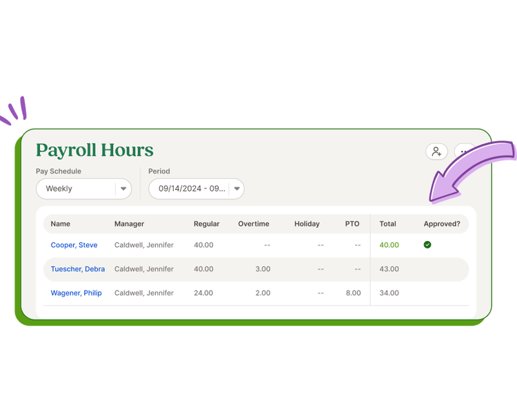This screenshot has height=420, width=517.
Task: Click the PTO column header
Action: 352,224
